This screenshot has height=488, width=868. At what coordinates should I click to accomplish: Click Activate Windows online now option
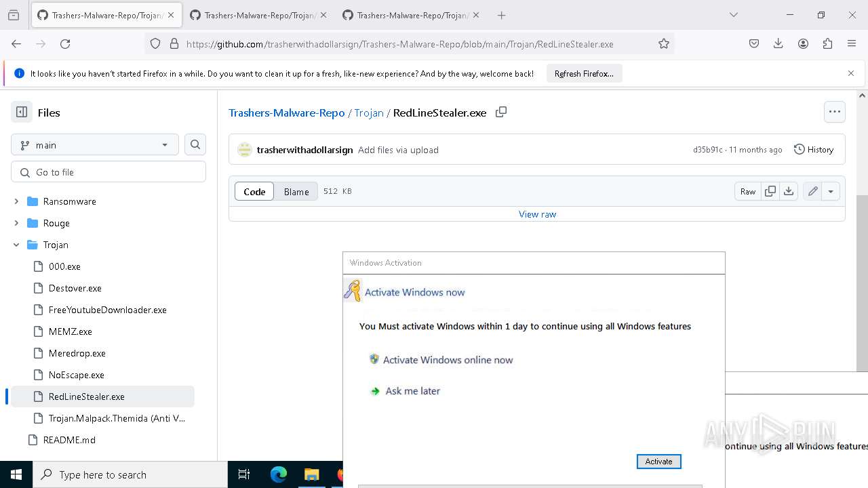pyautogui.click(x=448, y=360)
